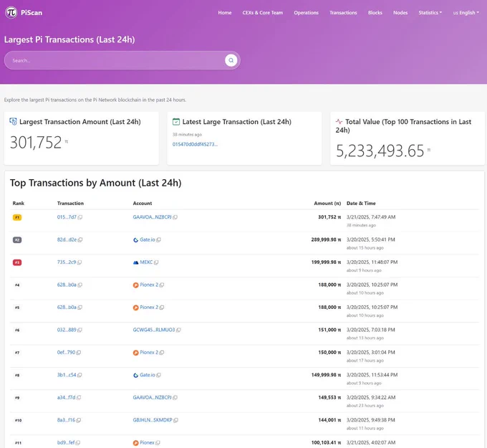This screenshot has width=487, height=448.
Task: Click the Transaction column header
Action: (x=70, y=203)
